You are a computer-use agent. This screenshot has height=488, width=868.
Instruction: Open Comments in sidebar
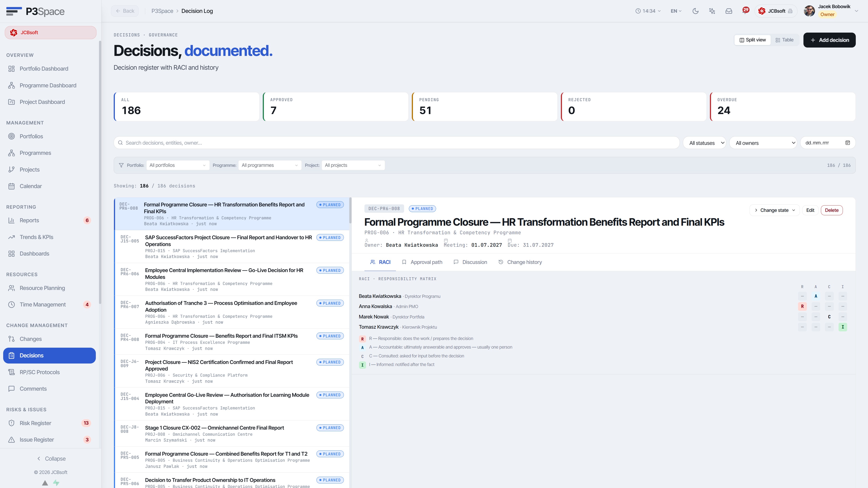(x=50, y=389)
